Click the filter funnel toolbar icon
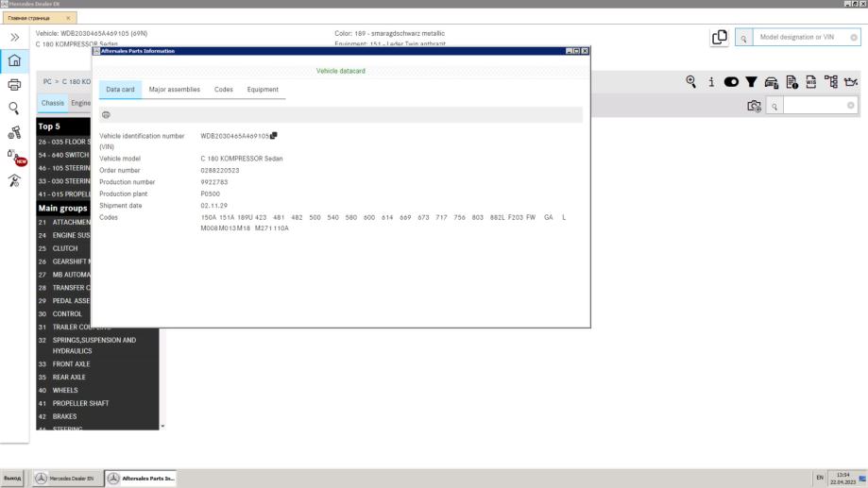Image resolution: width=868 pixels, height=488 pixels. [x=751, y=82]
